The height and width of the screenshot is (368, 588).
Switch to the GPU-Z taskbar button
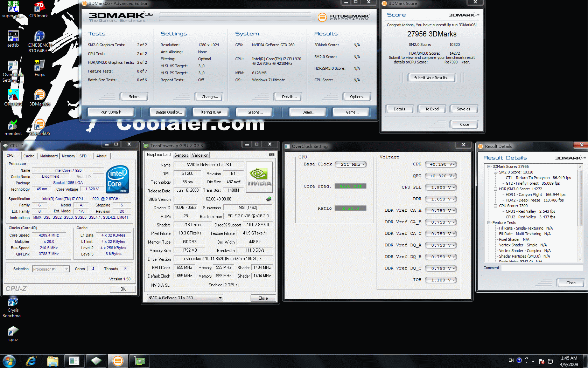point(140,361)
